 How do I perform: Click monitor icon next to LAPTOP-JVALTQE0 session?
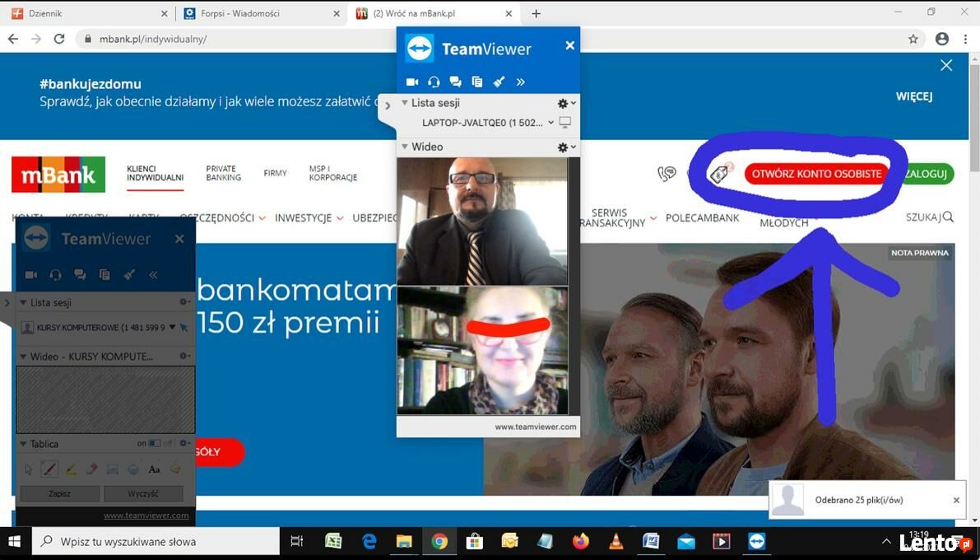pos(565,123)
